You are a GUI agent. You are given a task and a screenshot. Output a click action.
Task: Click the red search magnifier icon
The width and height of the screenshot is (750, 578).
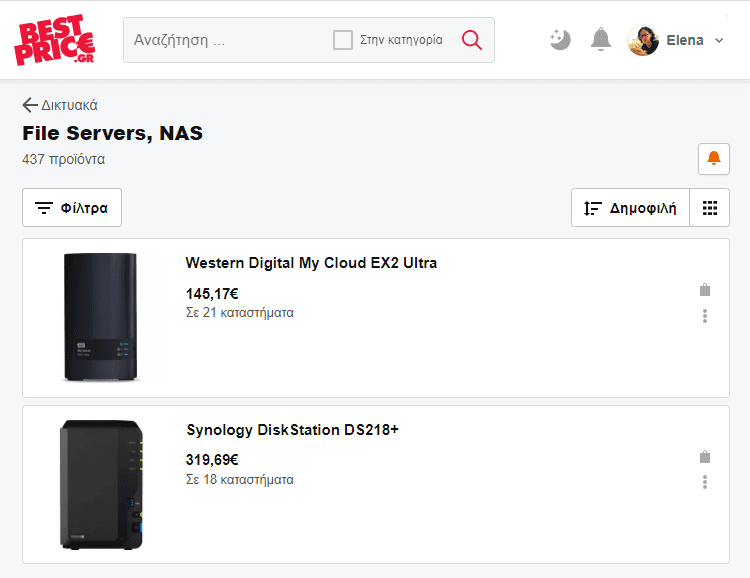point(472,40)
